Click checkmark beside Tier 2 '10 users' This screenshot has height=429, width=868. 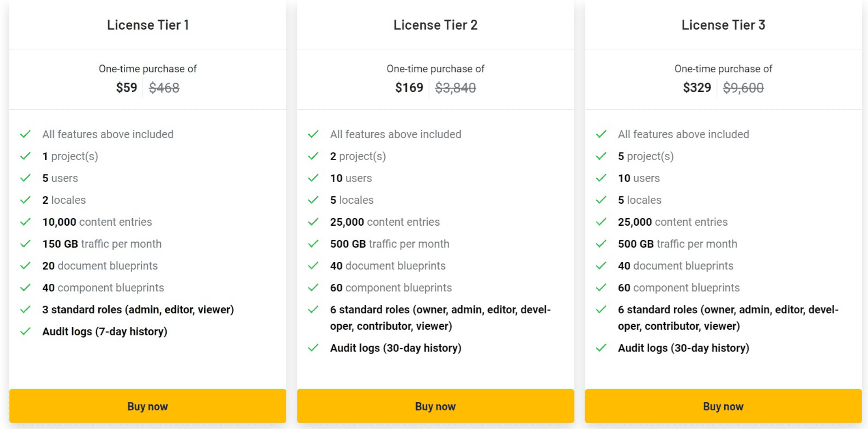[313, 178]
